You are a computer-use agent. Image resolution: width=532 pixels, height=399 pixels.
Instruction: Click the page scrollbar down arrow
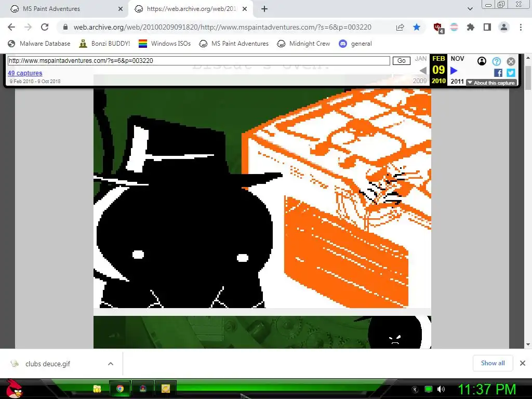(528, 345)
